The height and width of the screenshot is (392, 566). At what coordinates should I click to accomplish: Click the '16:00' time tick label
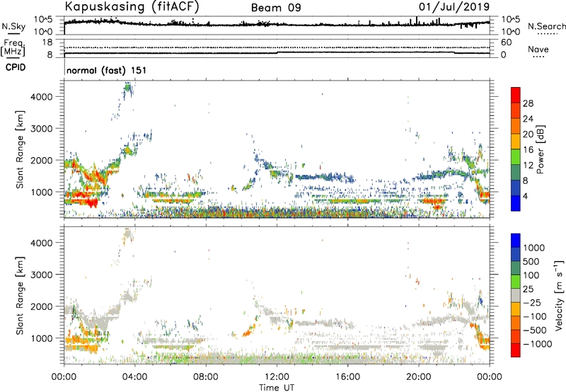(347, 377)
